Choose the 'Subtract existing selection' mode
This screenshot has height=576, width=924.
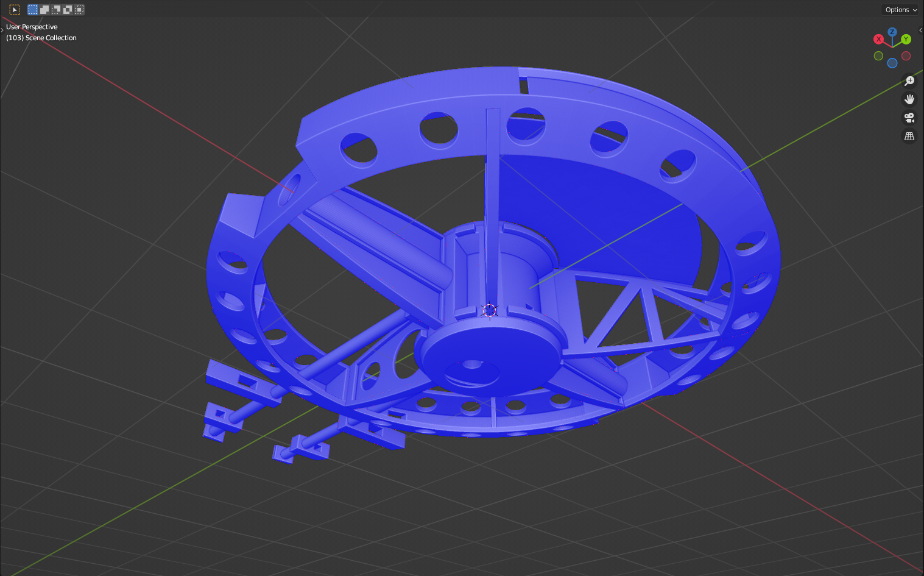tap(56, 10)
